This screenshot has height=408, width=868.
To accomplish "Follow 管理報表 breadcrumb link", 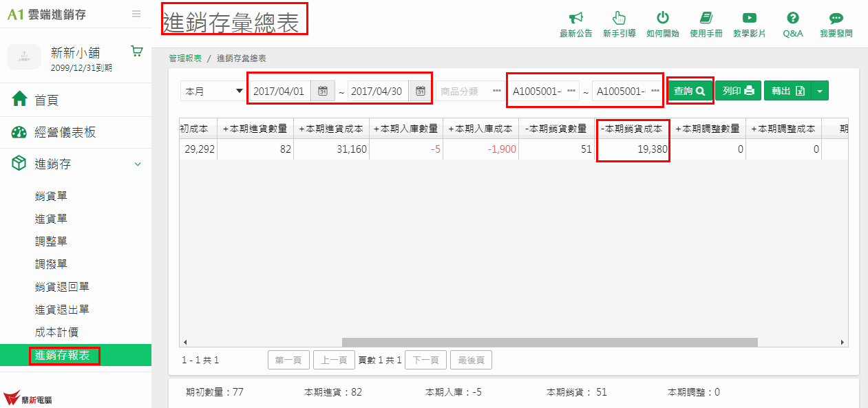I will [186, 58].
